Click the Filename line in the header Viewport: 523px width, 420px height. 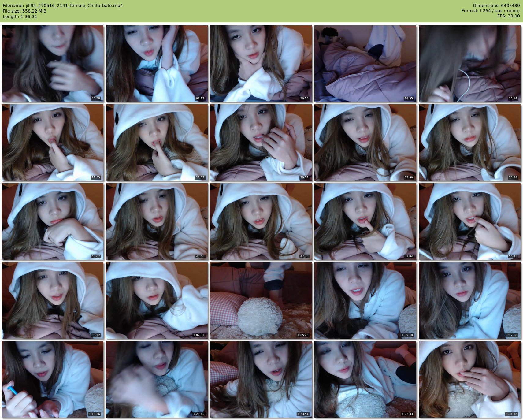[x=63, y=6]
